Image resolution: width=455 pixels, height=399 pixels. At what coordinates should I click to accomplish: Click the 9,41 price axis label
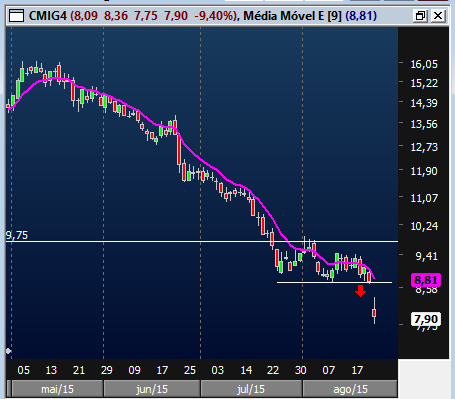426,256
